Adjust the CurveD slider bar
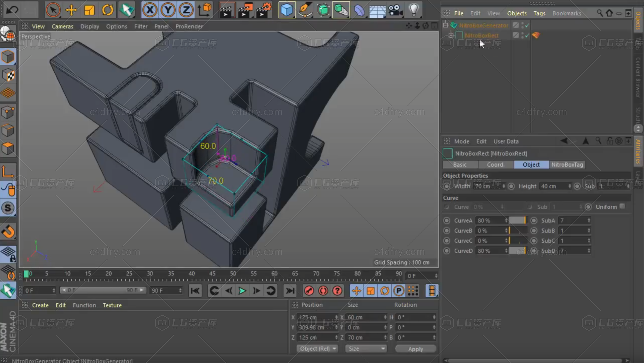644x363 pixels. click(518, 251)
